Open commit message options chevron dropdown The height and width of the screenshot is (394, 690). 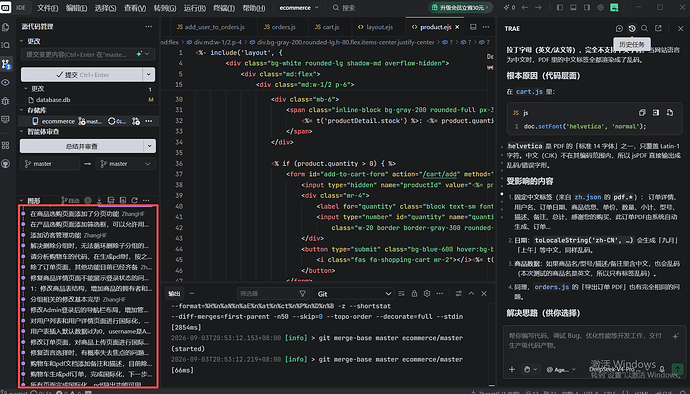coord(147,54)
